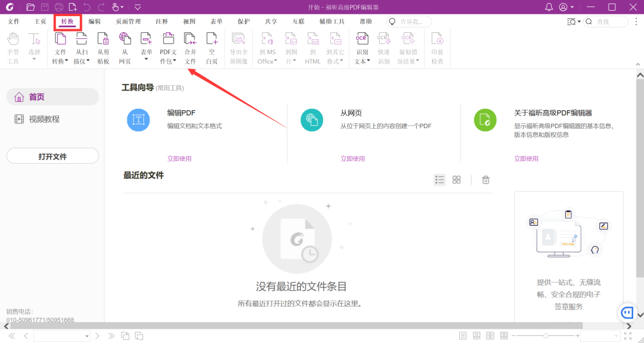Click 立即使用 under 编辑PDF
This screenshot has height=343, width=644.
[179, 159]
